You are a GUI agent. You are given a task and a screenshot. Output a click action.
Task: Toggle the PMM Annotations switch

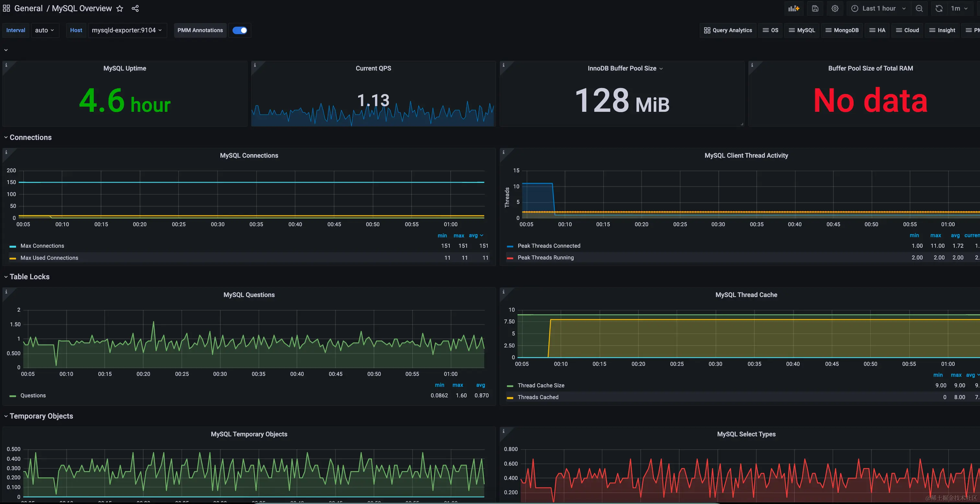point(240,30)
